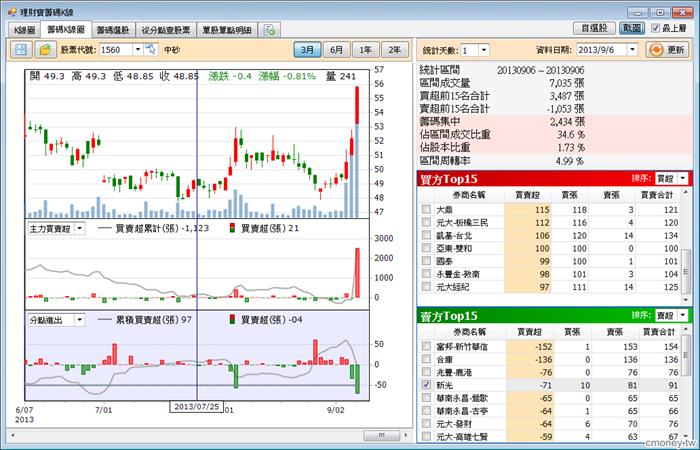Viewport: 700px width, 450px height.
Task: Click the 賣方Top15 vertical scrollbar thumb
Action: [x=686, y=355]
